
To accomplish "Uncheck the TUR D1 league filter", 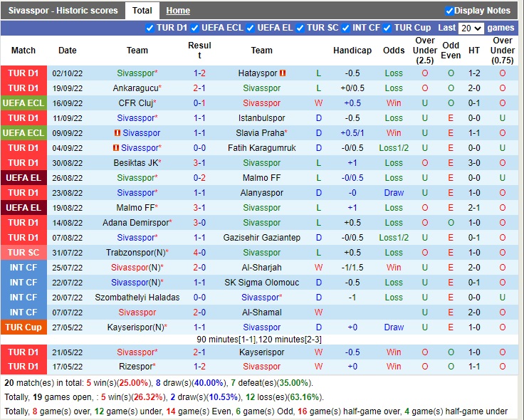I will point(150,28).
